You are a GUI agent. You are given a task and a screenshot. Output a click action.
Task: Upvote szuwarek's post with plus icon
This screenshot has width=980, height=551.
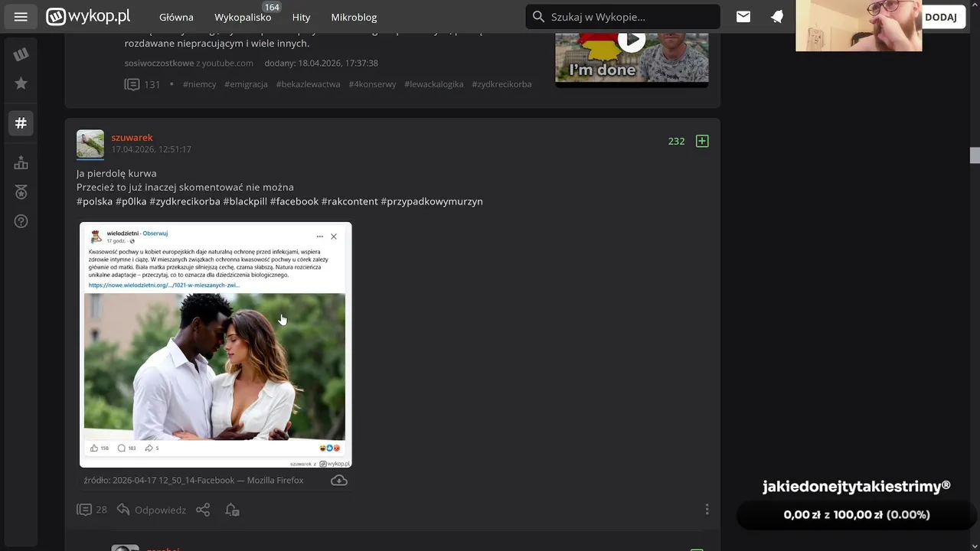[702, 141]
